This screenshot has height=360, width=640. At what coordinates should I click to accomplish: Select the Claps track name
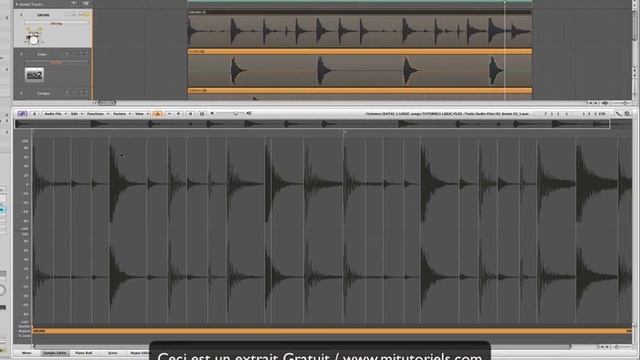(42, 54)
